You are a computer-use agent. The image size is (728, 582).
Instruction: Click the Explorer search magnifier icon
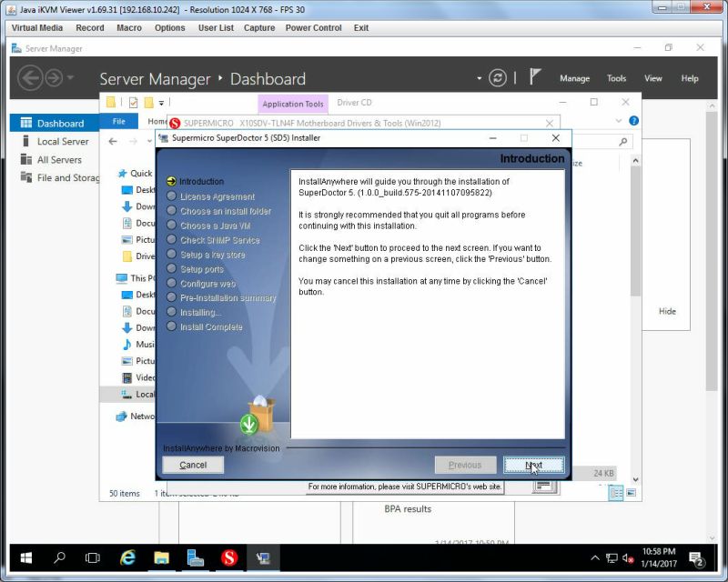tap(623, 141)
